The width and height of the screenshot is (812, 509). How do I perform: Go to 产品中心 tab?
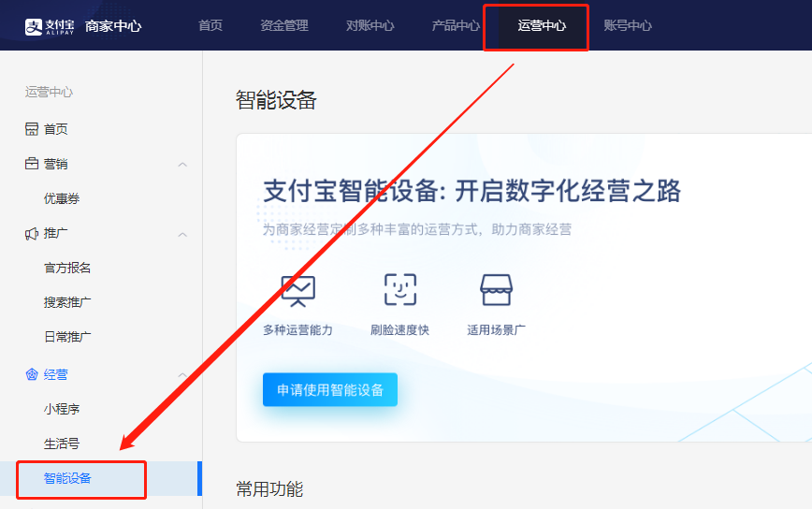(456, 25)
